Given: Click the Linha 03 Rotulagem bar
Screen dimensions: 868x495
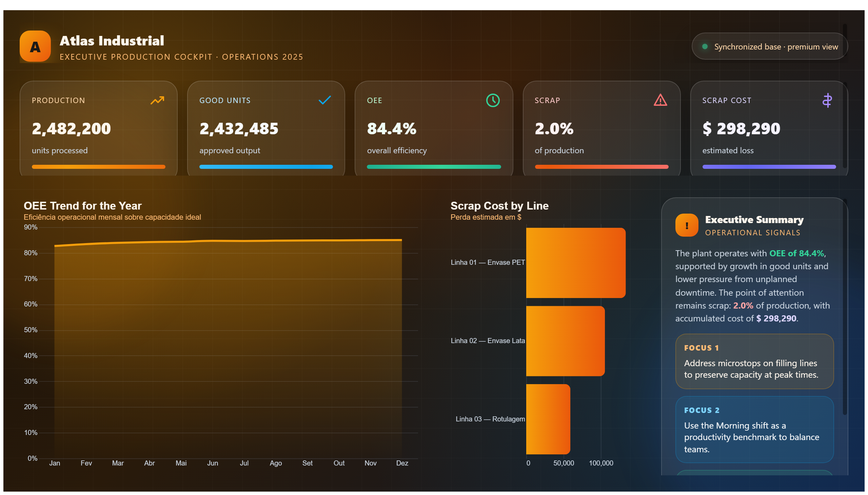Looking at the screenshot, I should tap(548, 419).
